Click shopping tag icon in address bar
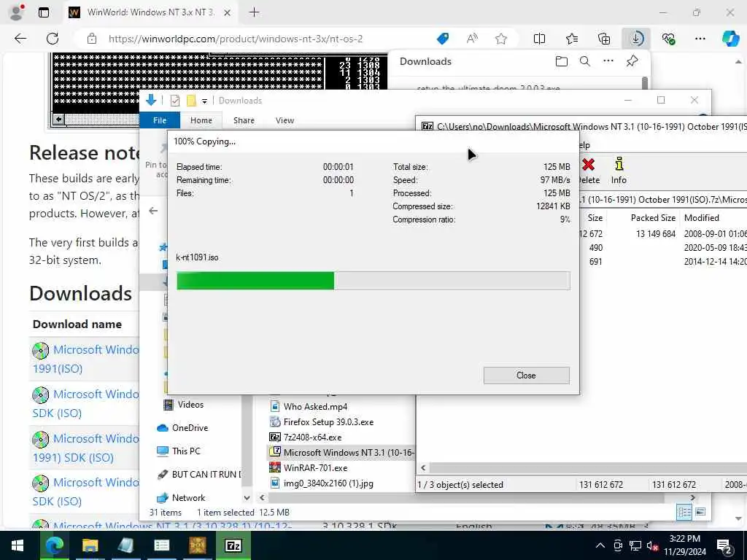747x560 pixels. [x=443, y=39]
